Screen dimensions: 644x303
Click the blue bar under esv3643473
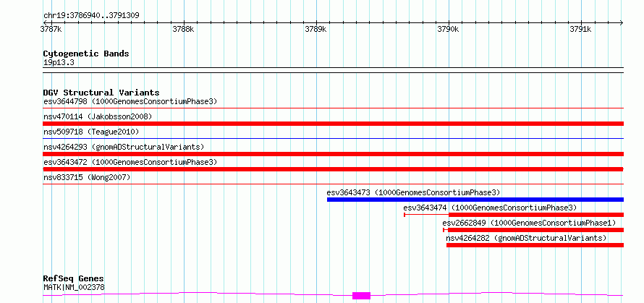(475, 200)
